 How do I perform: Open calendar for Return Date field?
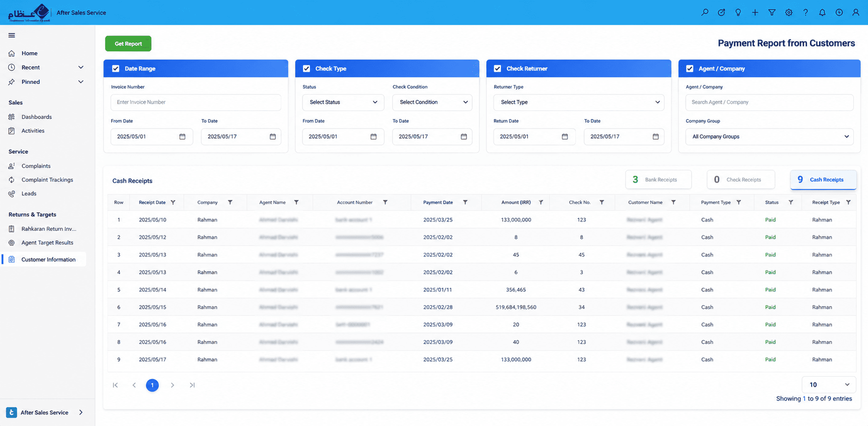coord(565,137)
